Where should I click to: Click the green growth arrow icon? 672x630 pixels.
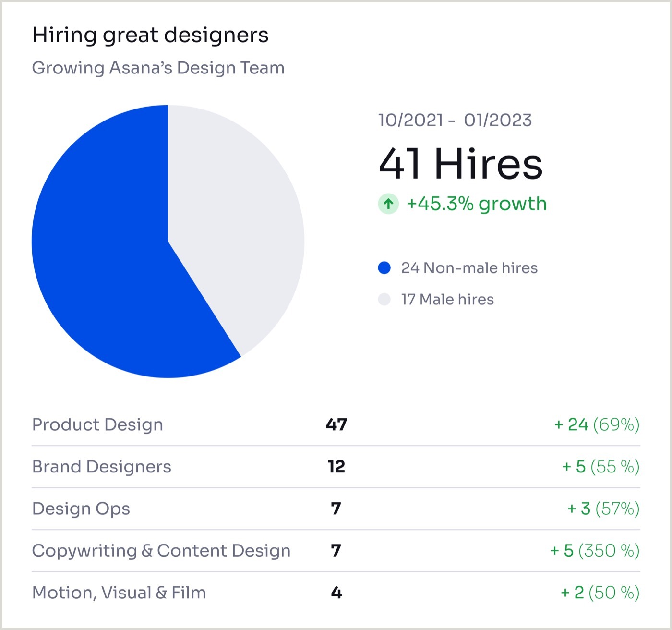click(388, 204)
